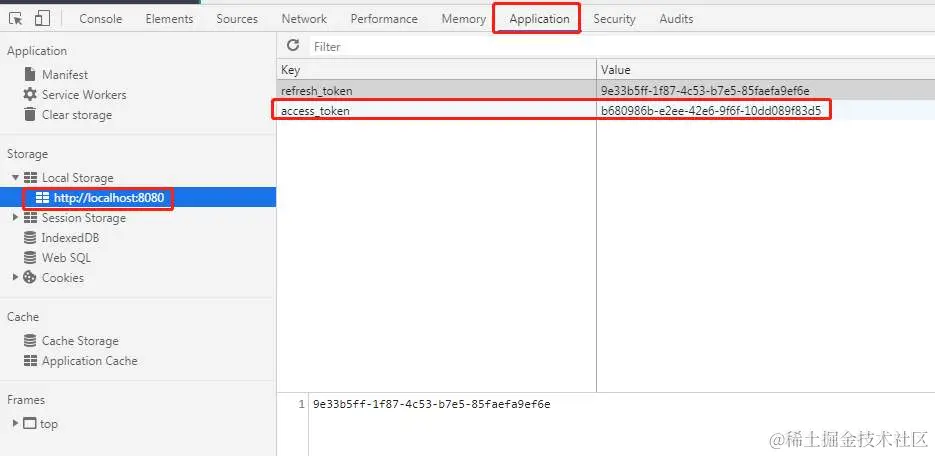
Task: Select the Local Storage label
Action: (x=78, y=178)
